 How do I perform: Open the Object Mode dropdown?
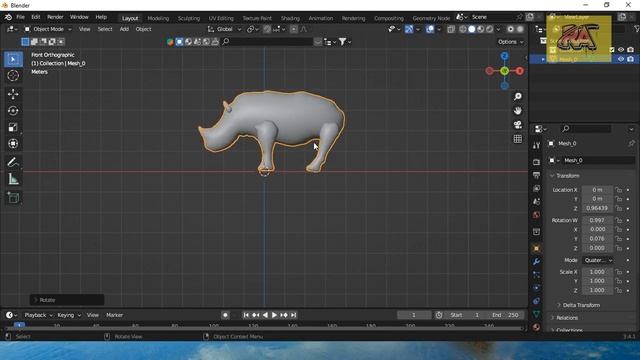[48, 29]
